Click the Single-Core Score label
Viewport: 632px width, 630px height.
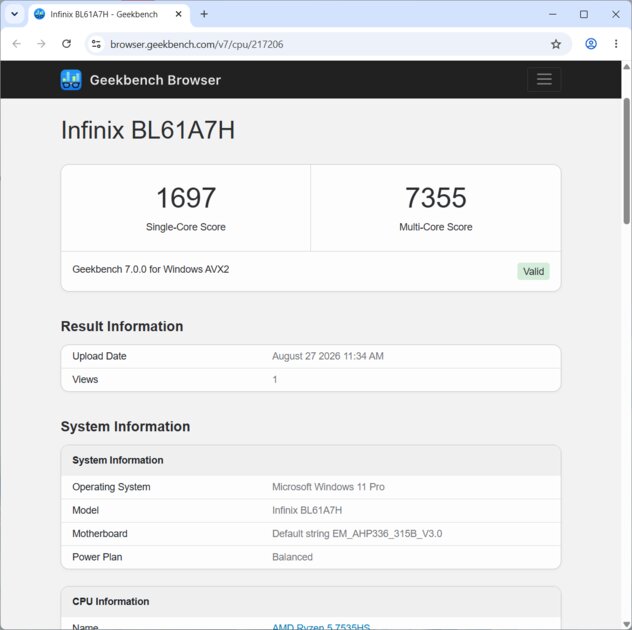(x=186, y=227)
